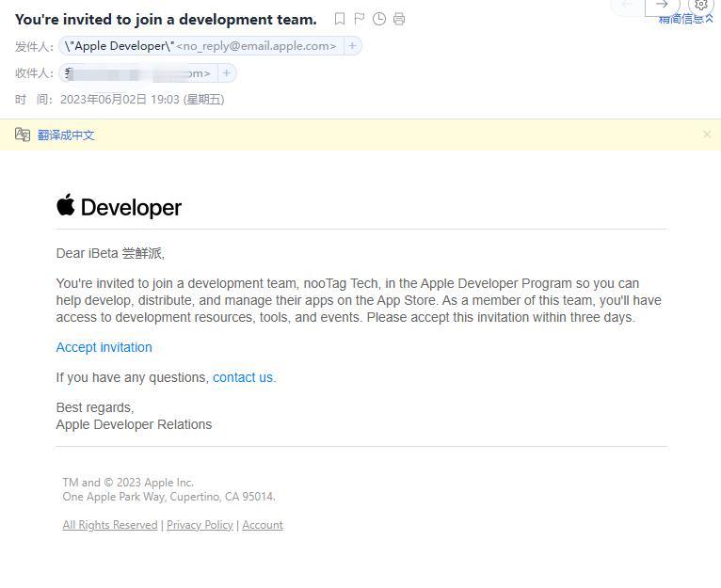This screenshot has height=588, width=721.
Task: Click 'One Apple Park Way, Cupertino' address
Action: 169,497
